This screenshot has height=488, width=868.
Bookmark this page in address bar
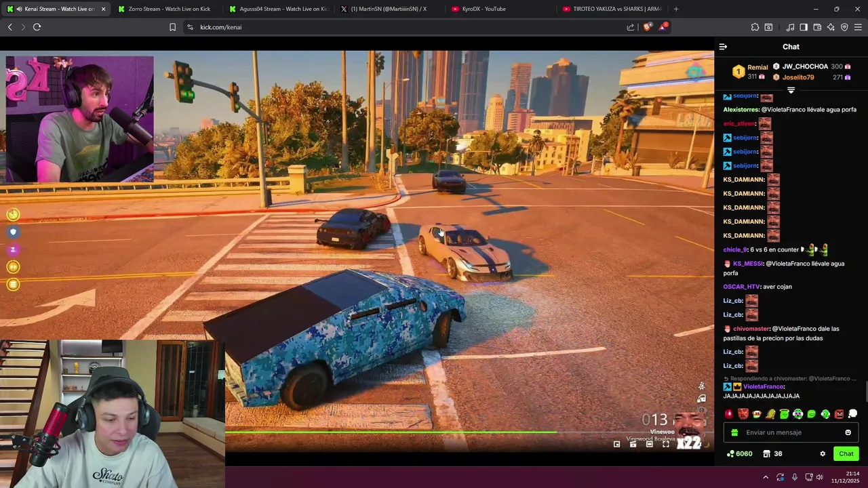[172, 27]
